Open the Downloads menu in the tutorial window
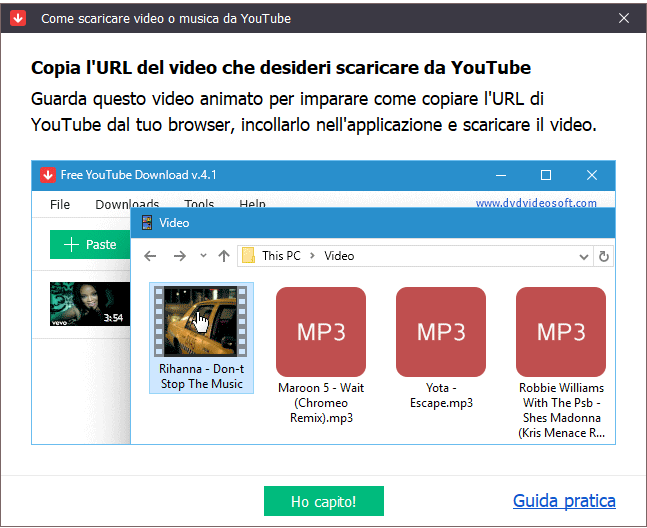Viewport: 647px width, 528px height. [x=127, y=203]
